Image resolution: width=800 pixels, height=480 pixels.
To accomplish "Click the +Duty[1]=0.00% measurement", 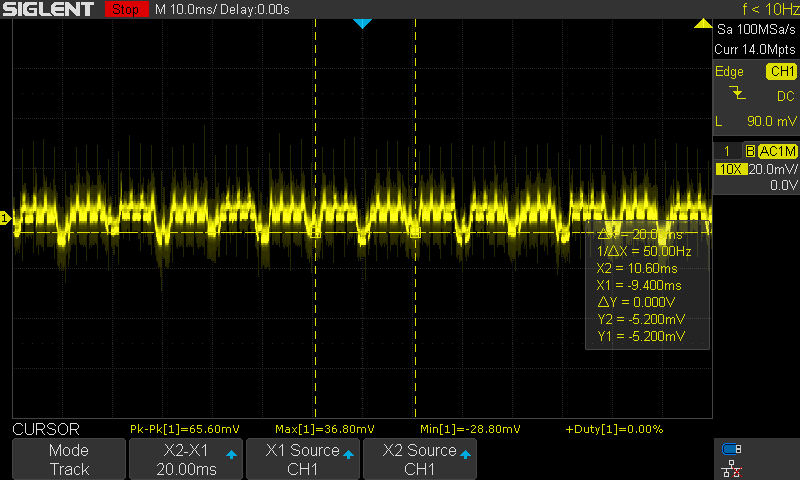I will (x=614, y=429).
